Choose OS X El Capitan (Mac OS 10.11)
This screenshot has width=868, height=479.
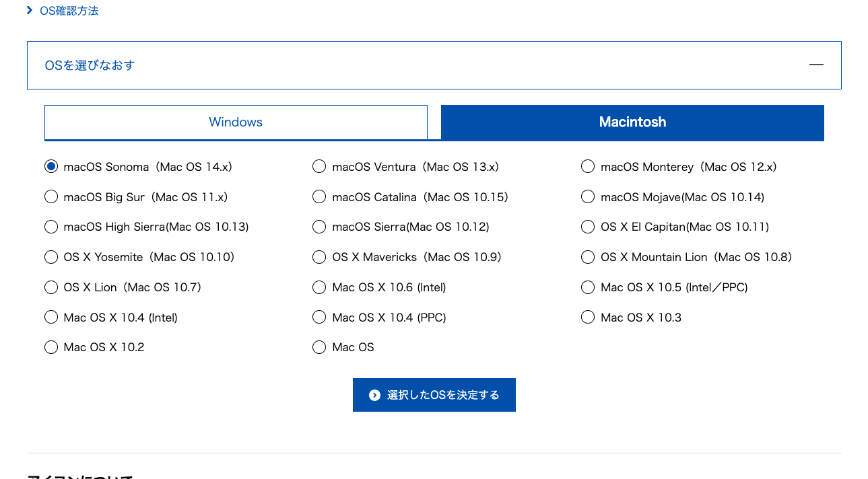click(x=588, y=227)
